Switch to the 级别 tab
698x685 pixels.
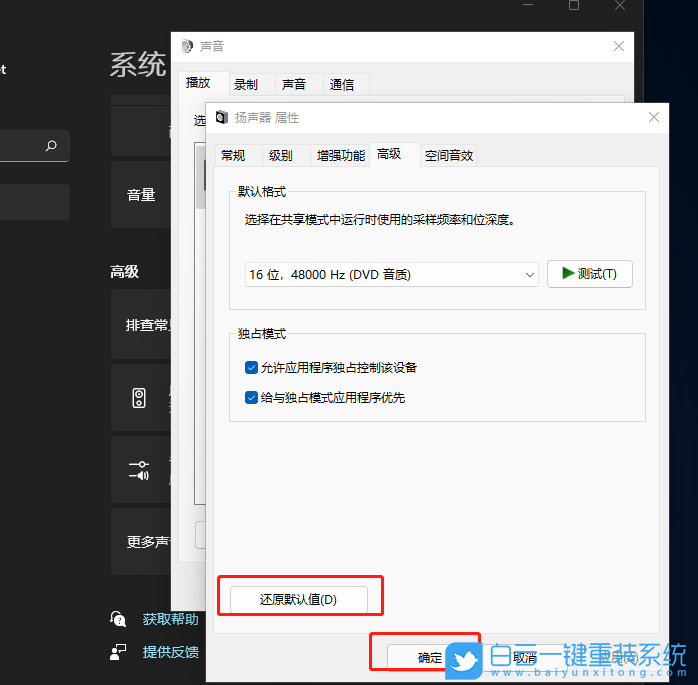point(286,155)
